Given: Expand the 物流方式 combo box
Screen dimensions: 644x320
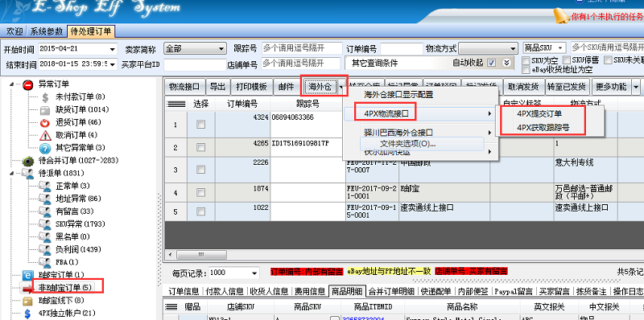Looking at the screenshot, I should click(489, 48).
